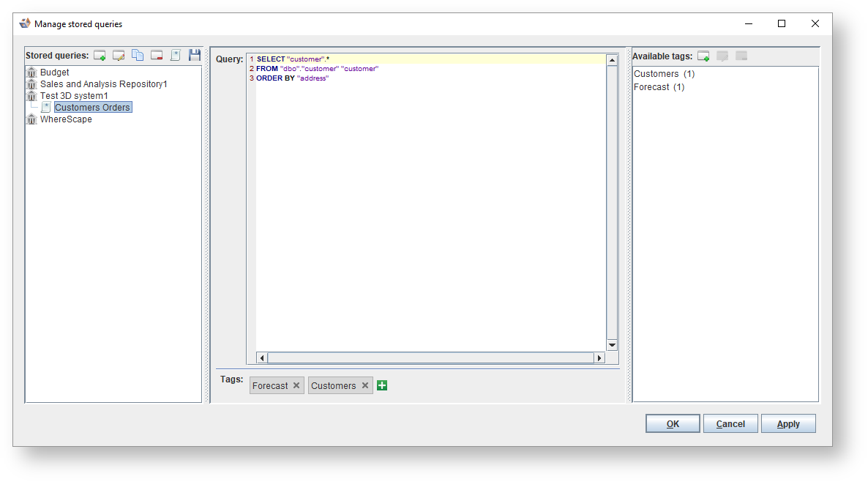Remove the Customers tag from query
The width and height of the screenshot is (868, 482).
[x=364, y=385]
